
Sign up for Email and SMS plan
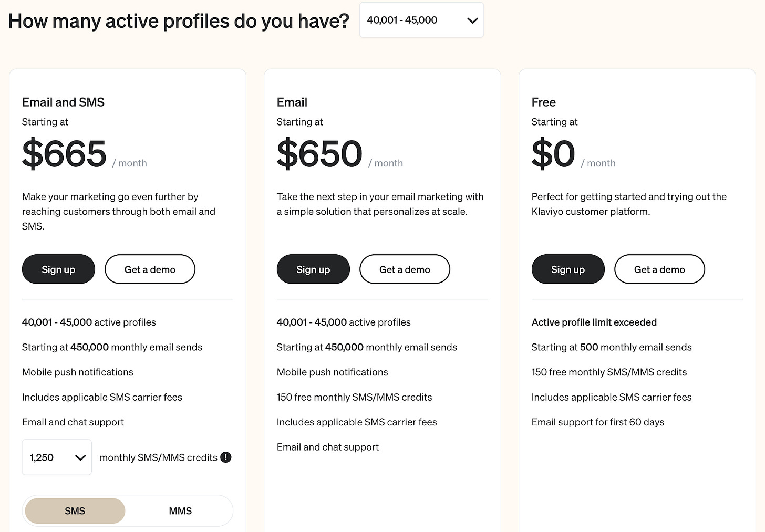tap(58, 269)
